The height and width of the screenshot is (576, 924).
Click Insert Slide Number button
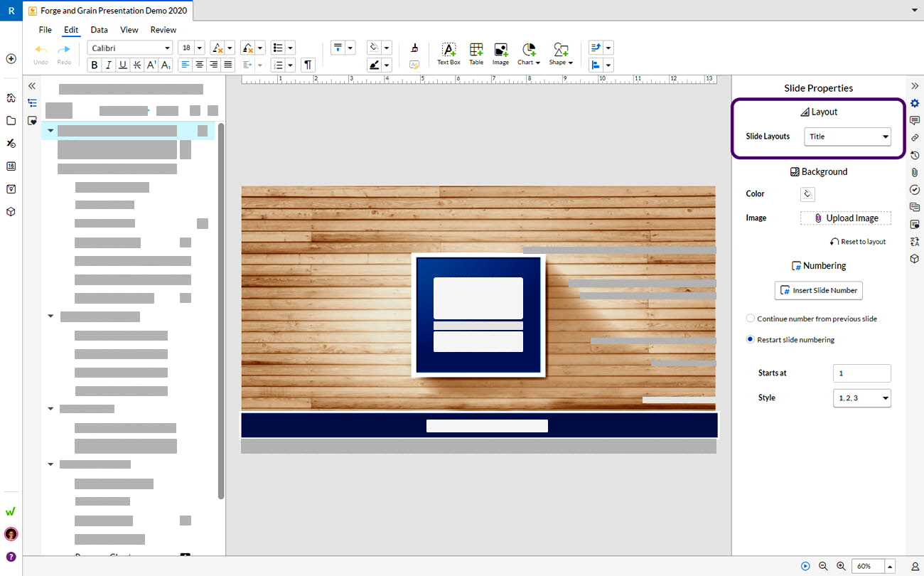point(819,290)
